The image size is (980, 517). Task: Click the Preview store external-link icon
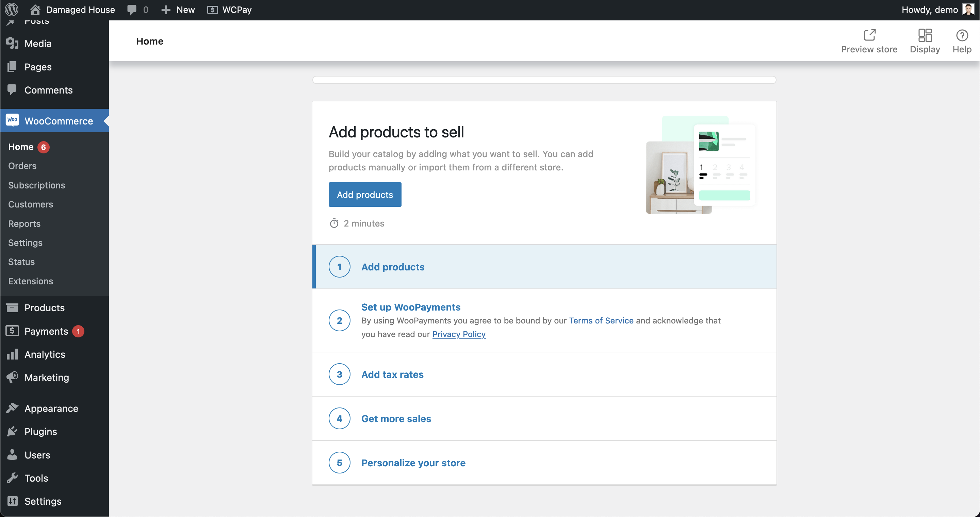[x=869, y=35]
